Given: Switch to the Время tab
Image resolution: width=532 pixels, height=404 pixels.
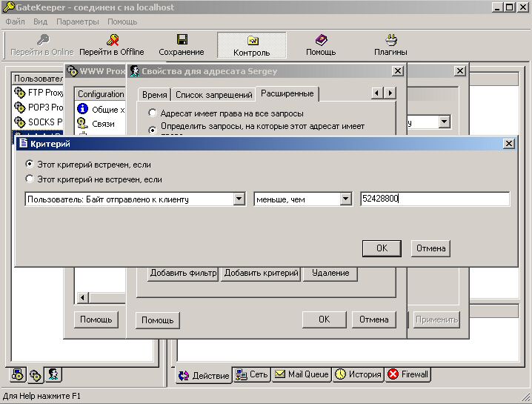Looking at the screenshot, I should click(155, 95).
